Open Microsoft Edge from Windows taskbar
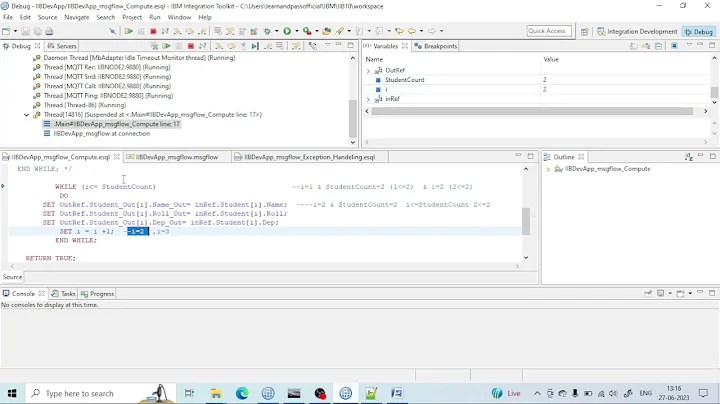The image size is (720, 404). click(242, 393)
